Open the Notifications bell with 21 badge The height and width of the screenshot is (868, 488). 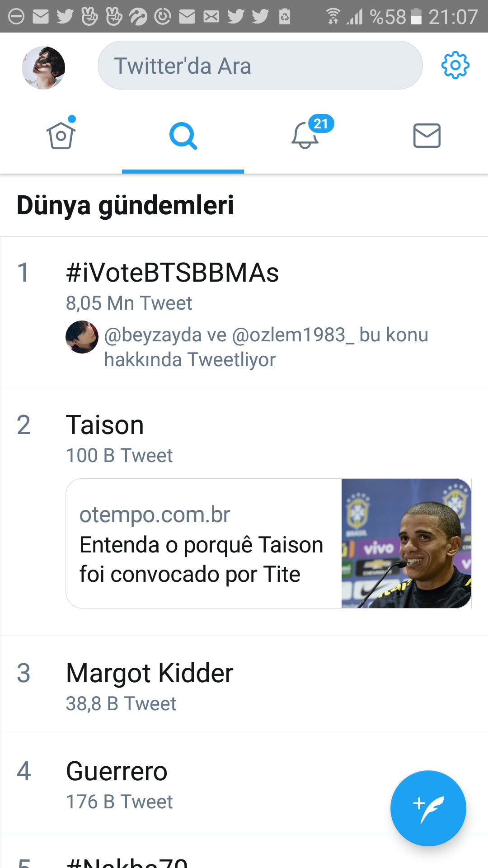(305, 136)
